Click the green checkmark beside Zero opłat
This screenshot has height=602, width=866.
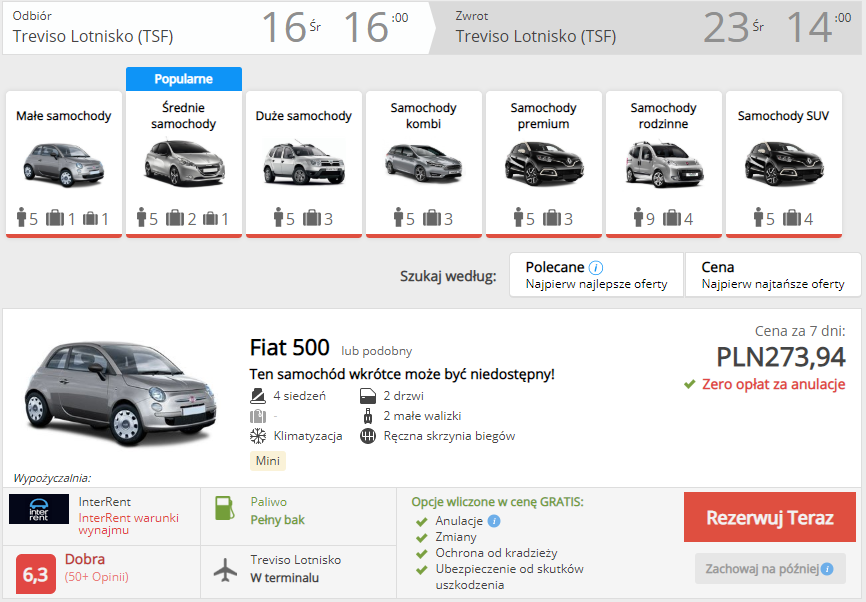point(689,384)
